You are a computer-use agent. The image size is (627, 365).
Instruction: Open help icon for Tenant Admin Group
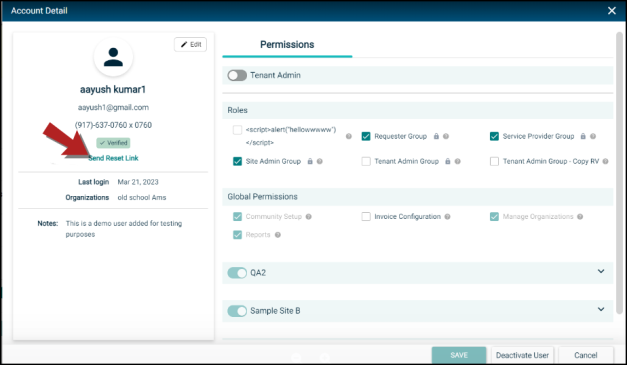458,162
